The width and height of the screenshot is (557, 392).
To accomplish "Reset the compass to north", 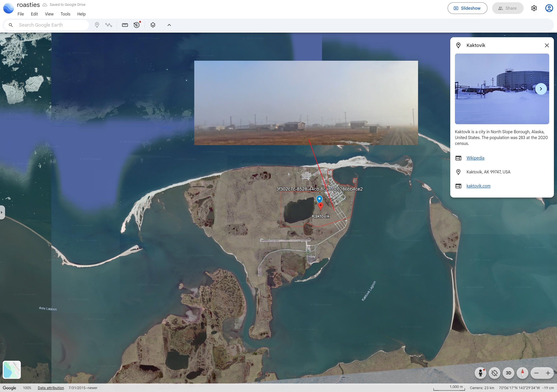I will tap(522, 373).
